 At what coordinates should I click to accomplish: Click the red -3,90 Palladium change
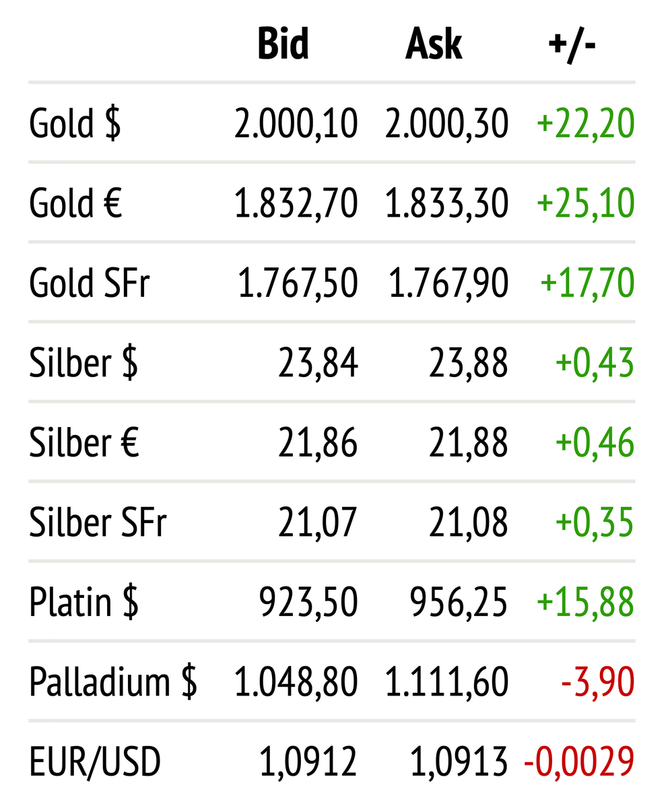597,682
